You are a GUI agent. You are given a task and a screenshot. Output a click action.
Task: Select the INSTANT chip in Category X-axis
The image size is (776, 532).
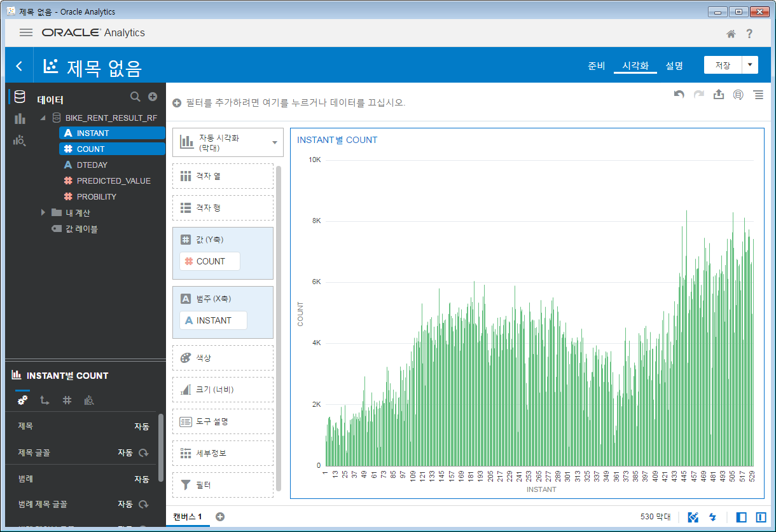click(213, 320)
